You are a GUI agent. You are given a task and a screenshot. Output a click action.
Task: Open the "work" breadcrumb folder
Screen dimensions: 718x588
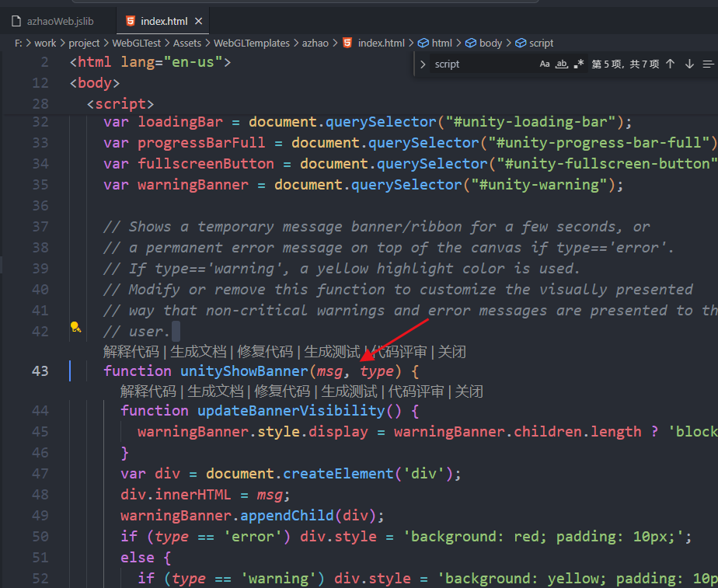pos(45,43)
